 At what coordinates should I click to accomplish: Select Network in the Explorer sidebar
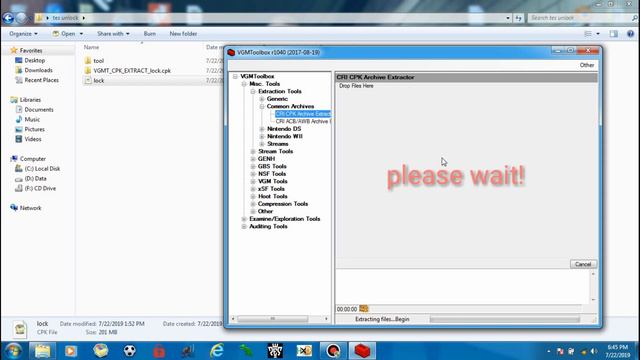click(30, 208)
